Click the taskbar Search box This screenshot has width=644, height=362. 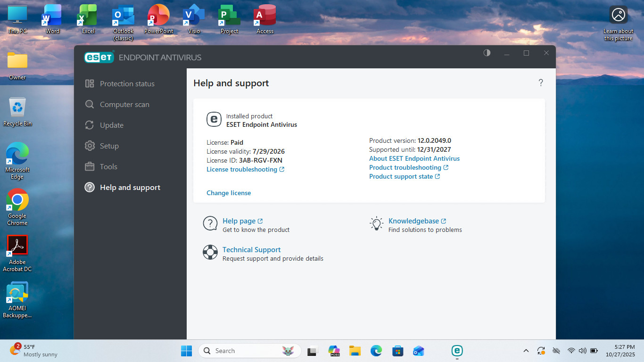pyautogui.click(x=250, y=351)
